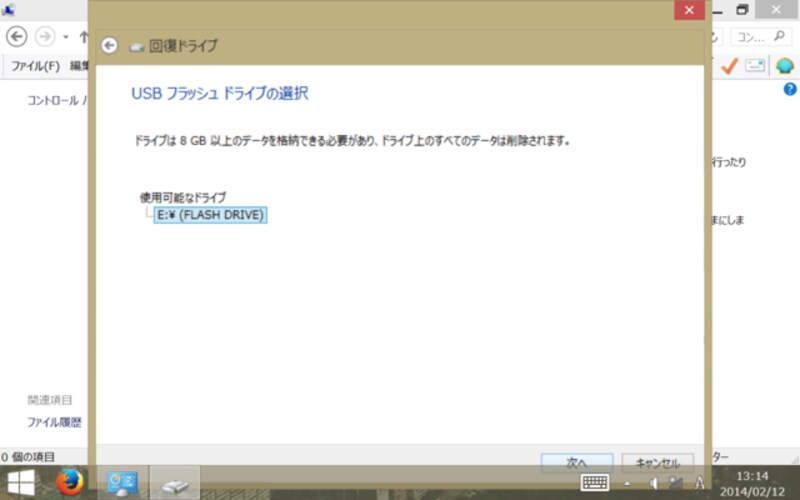Open the volume speaker tray icon
The width and height of the screenshot is (800, 500).
click(653, 483)
